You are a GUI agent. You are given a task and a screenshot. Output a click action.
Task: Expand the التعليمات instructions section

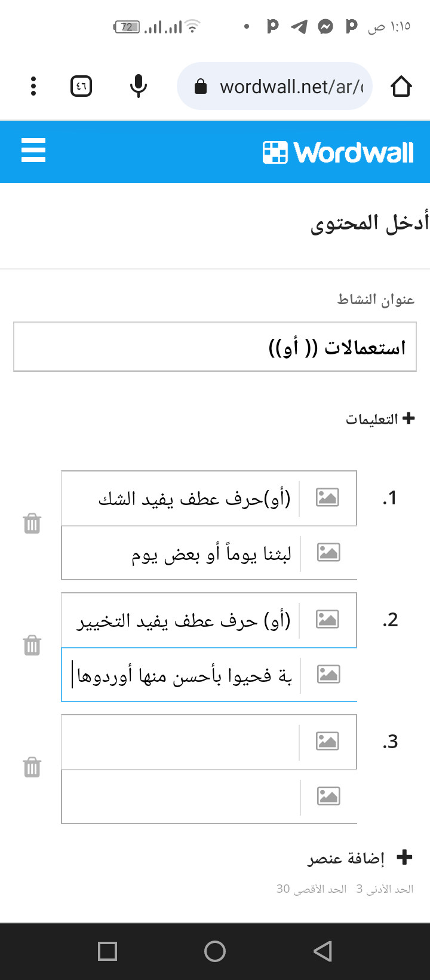pos(380,419)
